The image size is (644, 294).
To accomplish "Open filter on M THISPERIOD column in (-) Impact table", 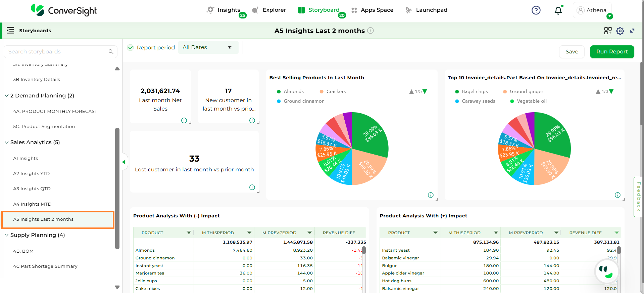I will (x=249, y=233).
